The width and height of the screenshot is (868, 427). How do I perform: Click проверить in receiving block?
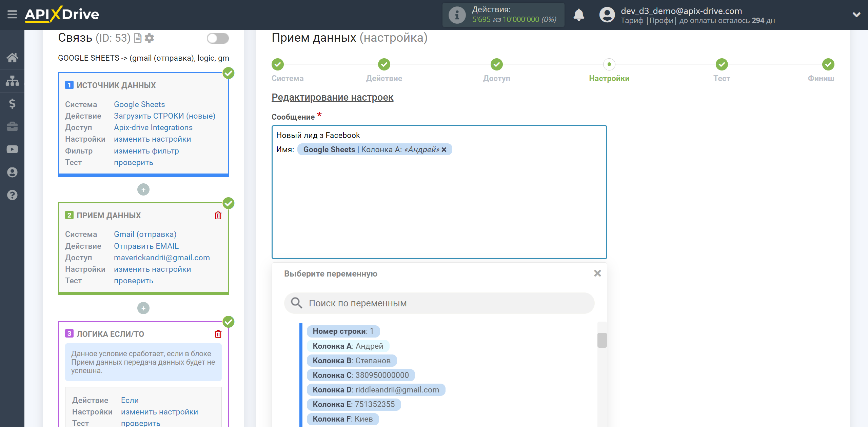pyautogui.click(x=133, y=281)
